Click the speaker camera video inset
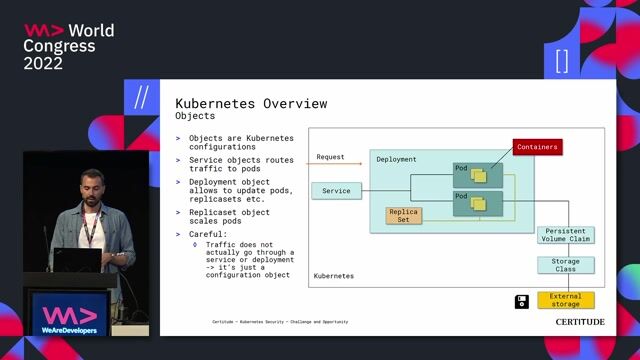 [x=86, y=243]
